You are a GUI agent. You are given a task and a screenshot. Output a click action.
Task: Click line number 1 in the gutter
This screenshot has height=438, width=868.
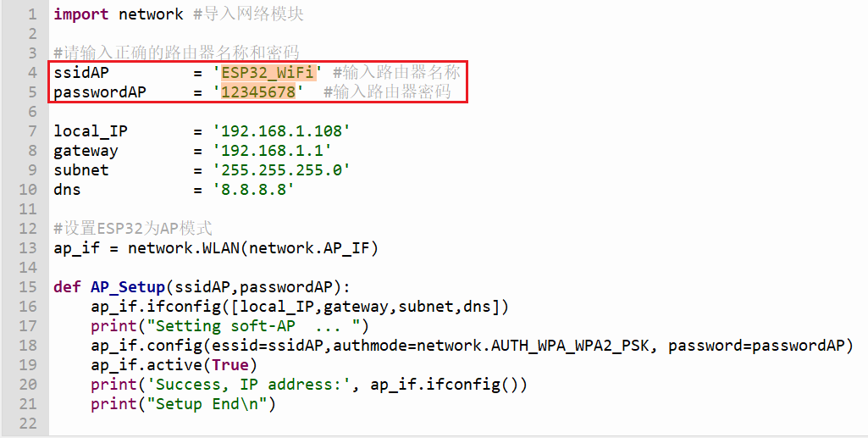(32, 14)
